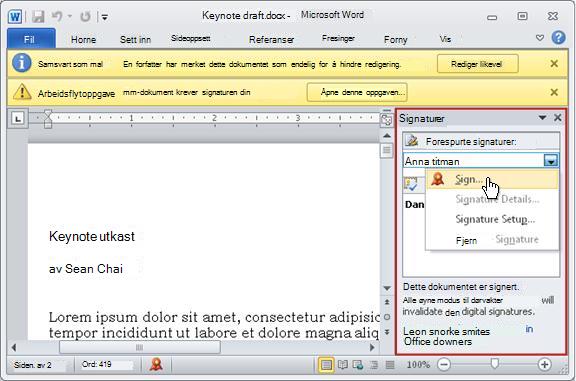This screenshot has height=381, width=576.
Task: Click the Word application icon in title bar
Action: tap(15, 17)
